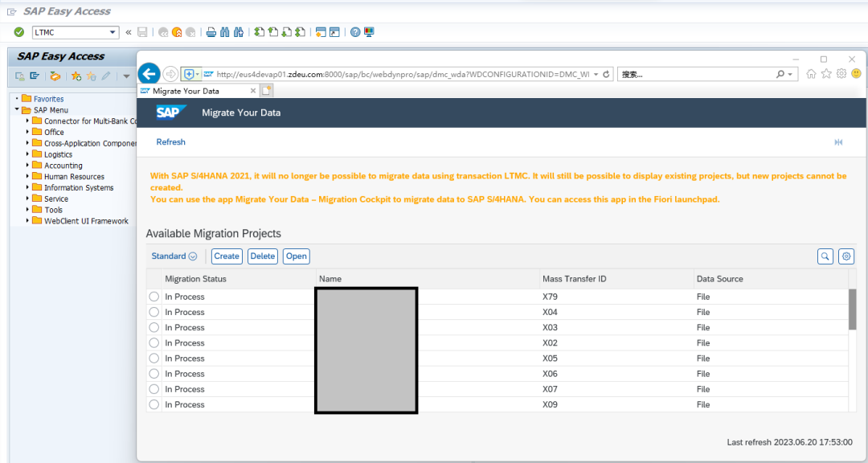Screen dimensions: 868x463
Task: Click the browser Favorites star icon
Action: 826,74
